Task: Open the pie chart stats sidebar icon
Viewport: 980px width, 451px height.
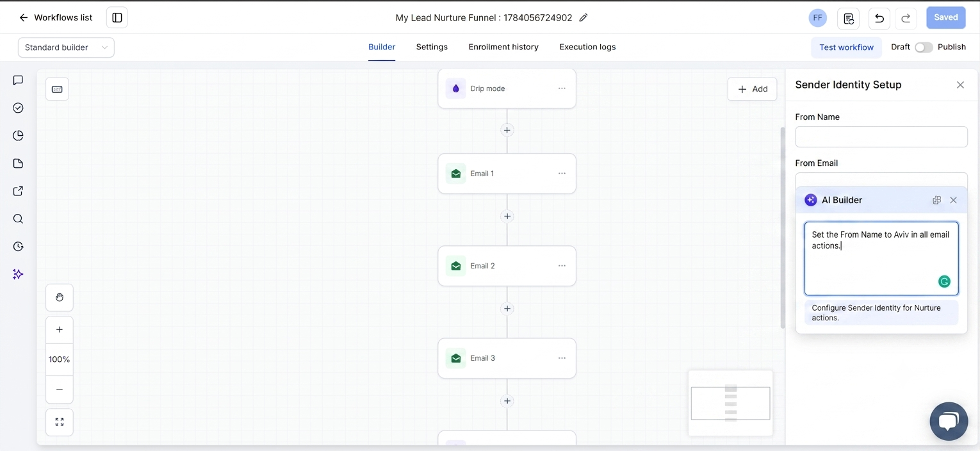Action: 18,136
